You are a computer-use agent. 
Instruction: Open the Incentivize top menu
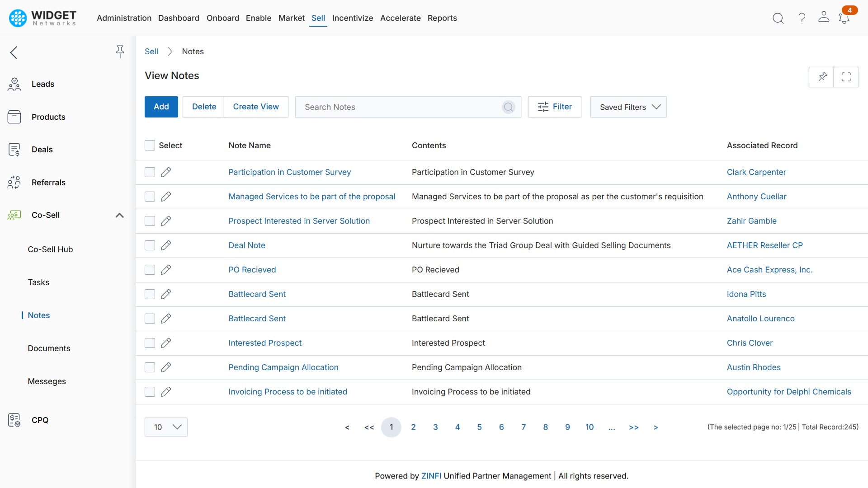click(x=352, y=18)
